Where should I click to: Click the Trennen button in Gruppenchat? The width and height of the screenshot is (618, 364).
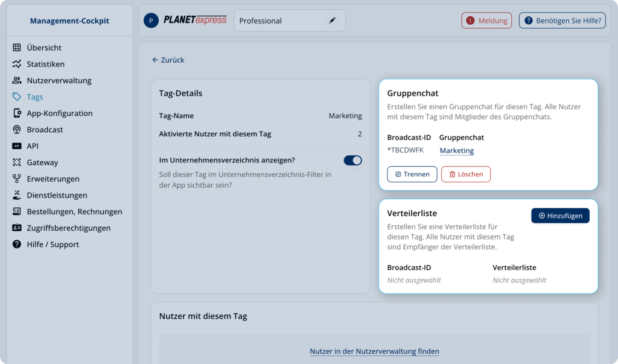(x=412, y=174)
